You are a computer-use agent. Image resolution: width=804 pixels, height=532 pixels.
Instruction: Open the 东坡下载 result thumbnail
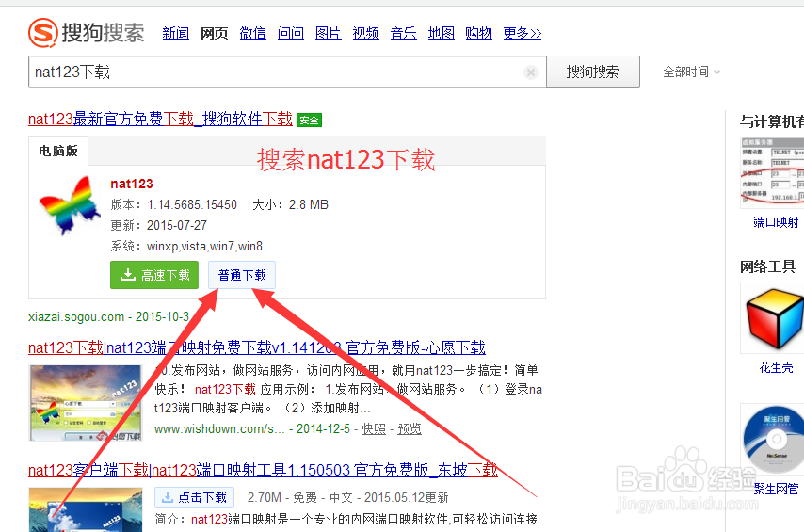[x=86, y=510]
